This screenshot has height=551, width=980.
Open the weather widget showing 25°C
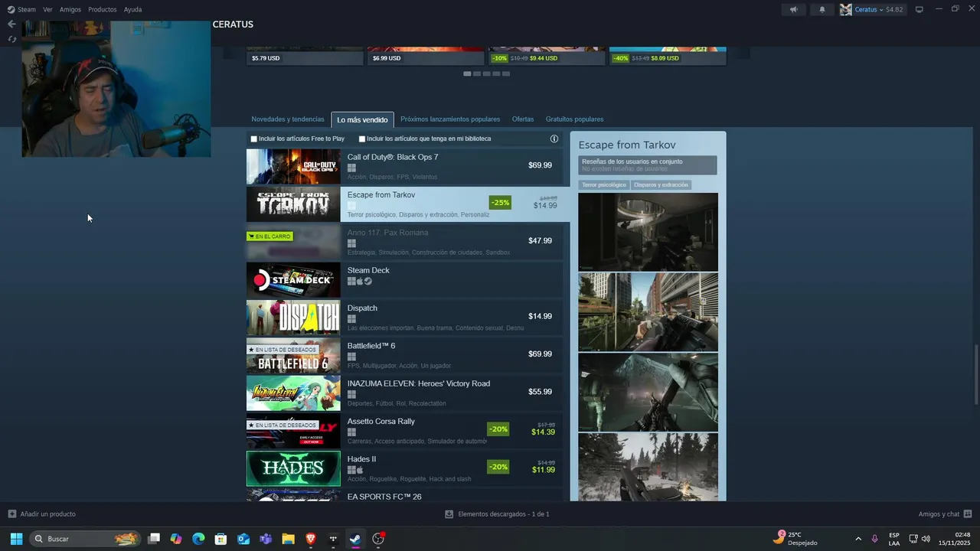click(796, 539)
